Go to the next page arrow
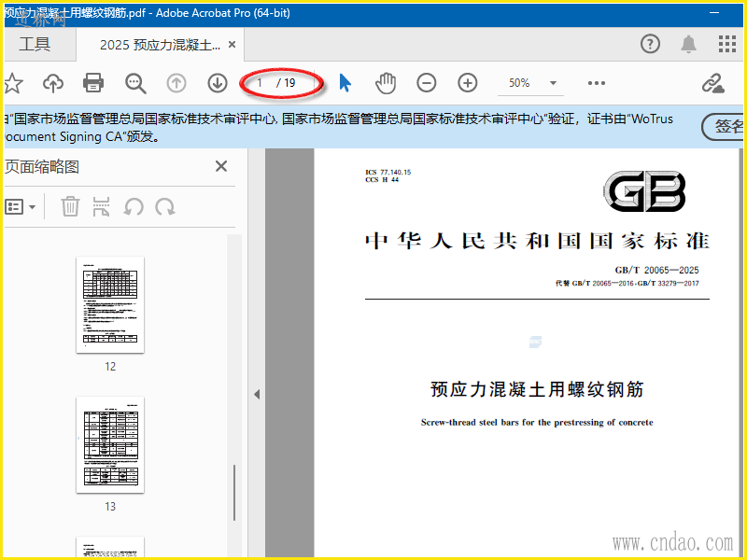The image size is (747, 560). pyautogui.click(x=218, y=83)
